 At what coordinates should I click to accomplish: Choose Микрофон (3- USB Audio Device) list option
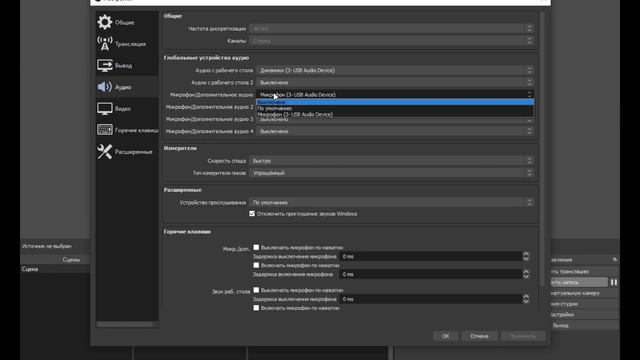coord(395,114)
